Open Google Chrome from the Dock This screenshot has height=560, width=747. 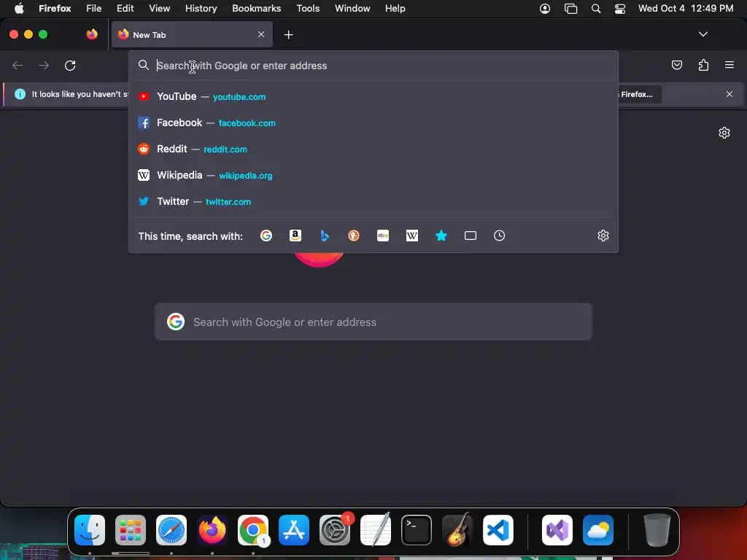253,530
